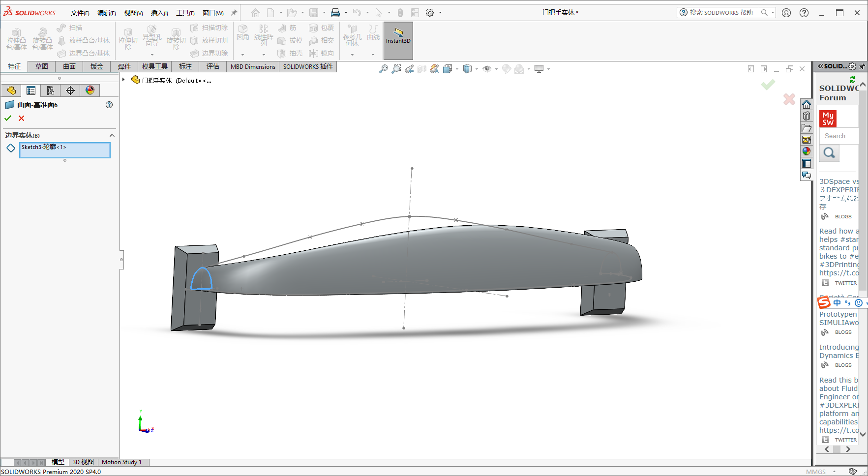
Task: Open the 工具(T) menu
Action: point(185,13)
